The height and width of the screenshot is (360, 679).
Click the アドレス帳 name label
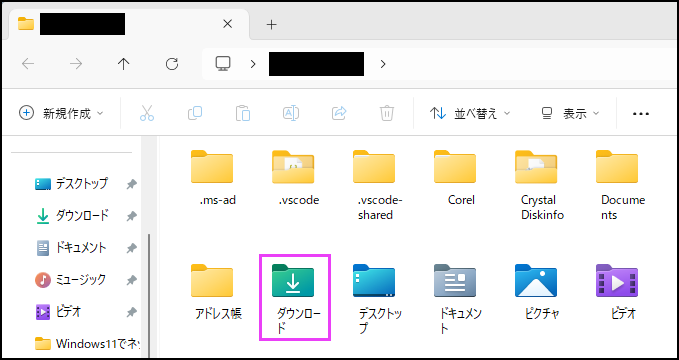click(218, 314)
